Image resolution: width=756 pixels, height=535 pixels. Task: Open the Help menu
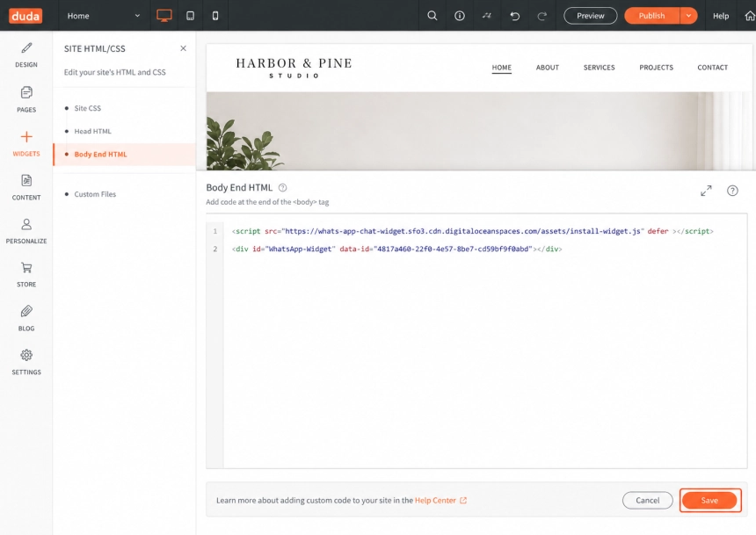click(x=720, y=16)
